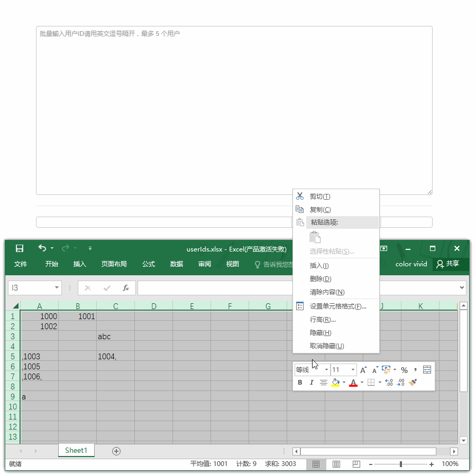Open the 视图 ribbon tab
The width and height of the screenshot is (476, 475).
[x=233, y=264]
